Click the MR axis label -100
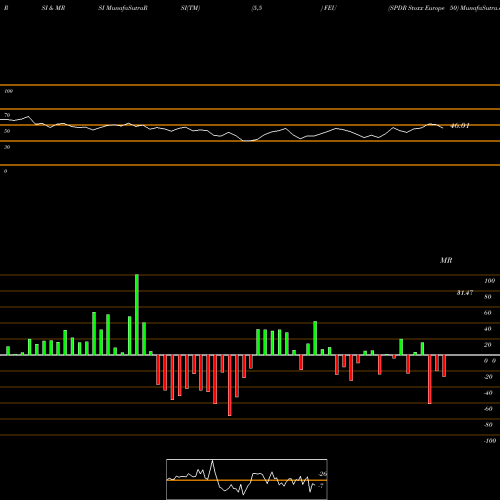Viewport: 500px width, 500px height. (x=490, y=441)
